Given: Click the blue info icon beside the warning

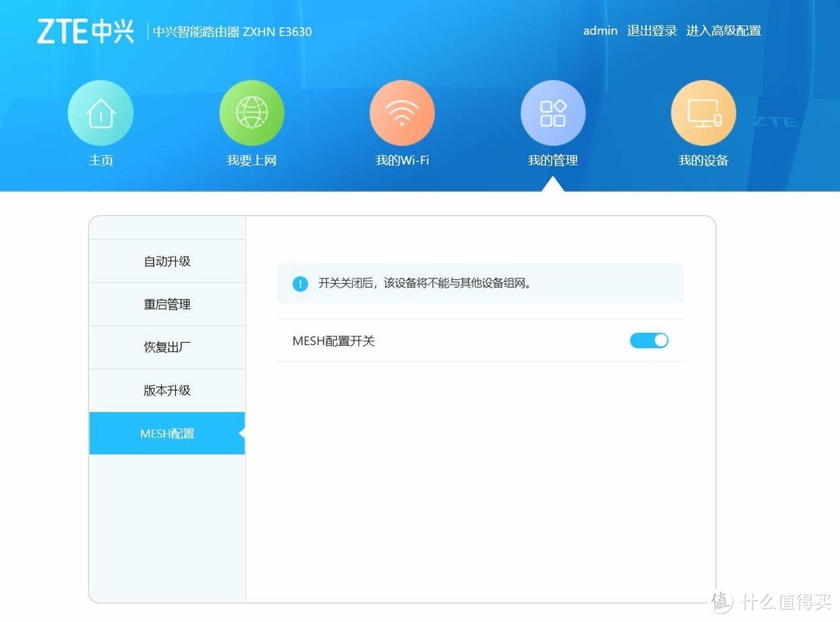Looking at the screenshot, I should pyautogui.click(x=299, y=284).
